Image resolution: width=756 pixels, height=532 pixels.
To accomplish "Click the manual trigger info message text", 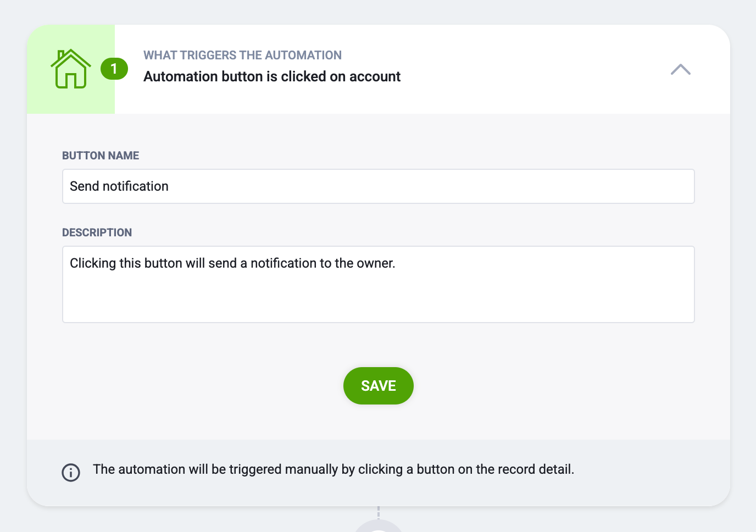I will coord(333,469).
